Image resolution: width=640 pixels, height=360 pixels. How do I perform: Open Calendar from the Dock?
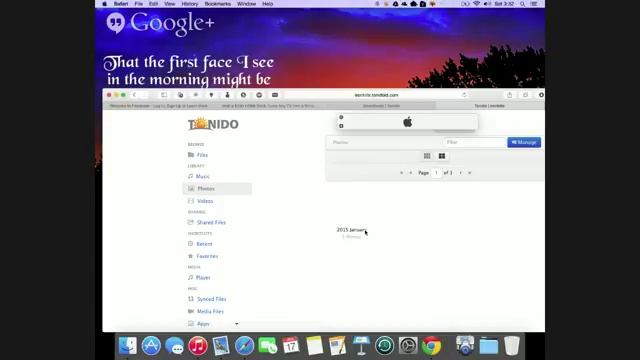(x=291, y=346)
